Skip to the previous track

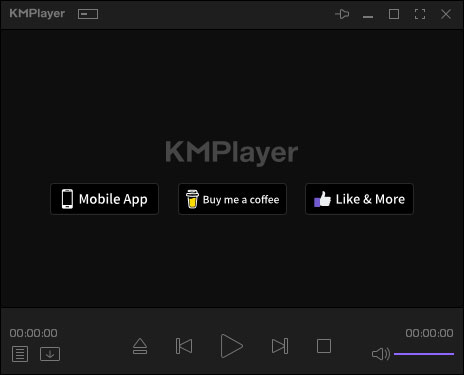[x=184, y=346]
